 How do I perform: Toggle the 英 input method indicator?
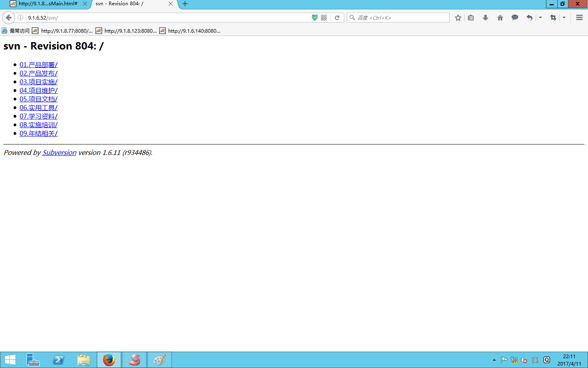(535, 360)
